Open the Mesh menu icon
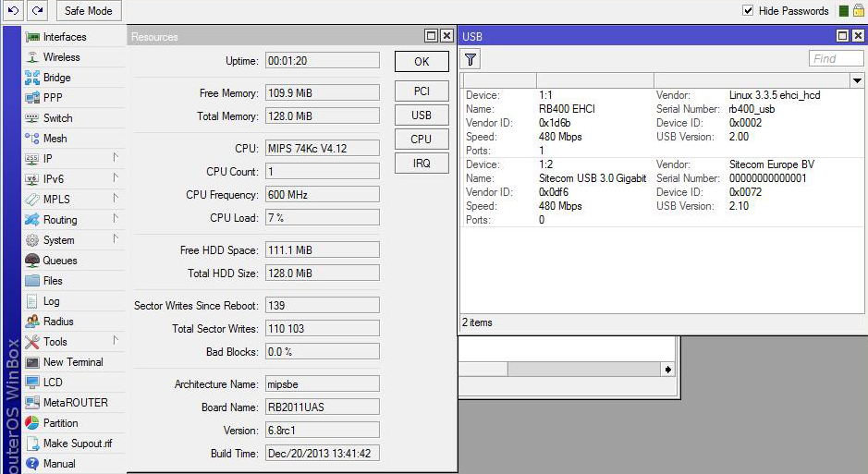This screenshot has height=474, width=868. [32, 139]
